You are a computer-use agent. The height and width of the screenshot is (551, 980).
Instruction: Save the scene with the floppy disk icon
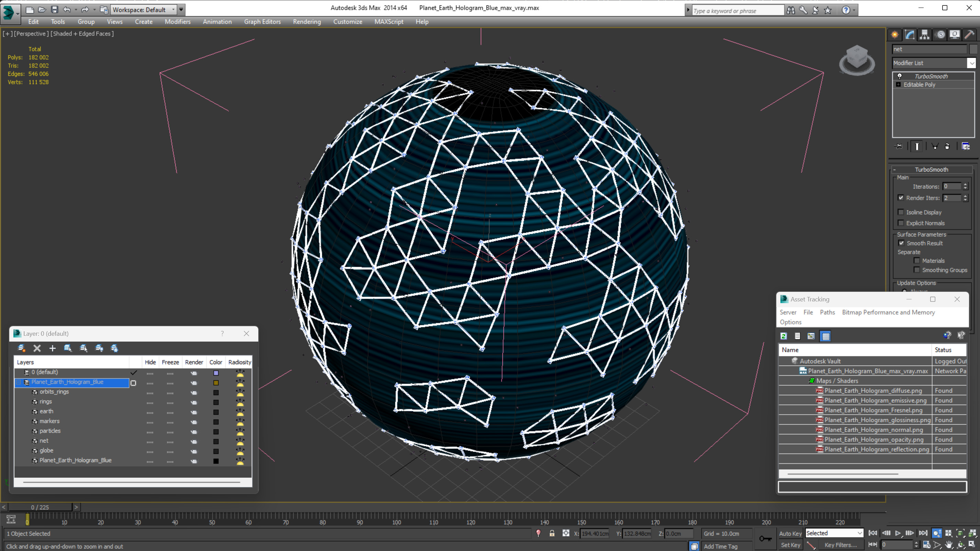pyautogui.click(x=54, y=10)
